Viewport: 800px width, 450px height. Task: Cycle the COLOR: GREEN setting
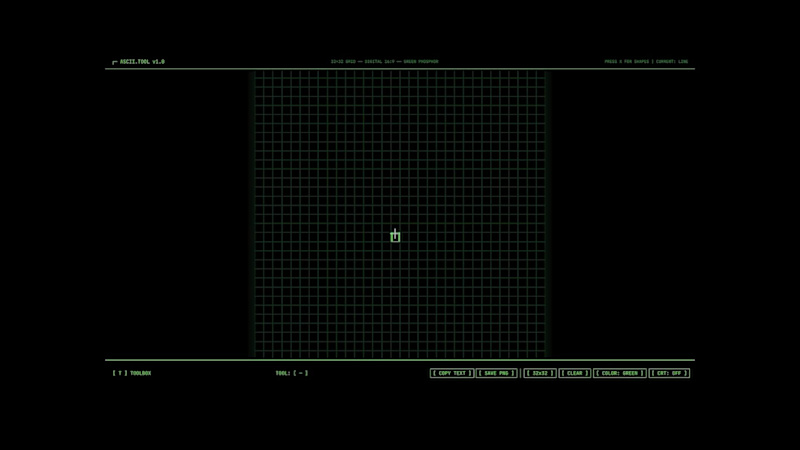(x=619, y=373)
